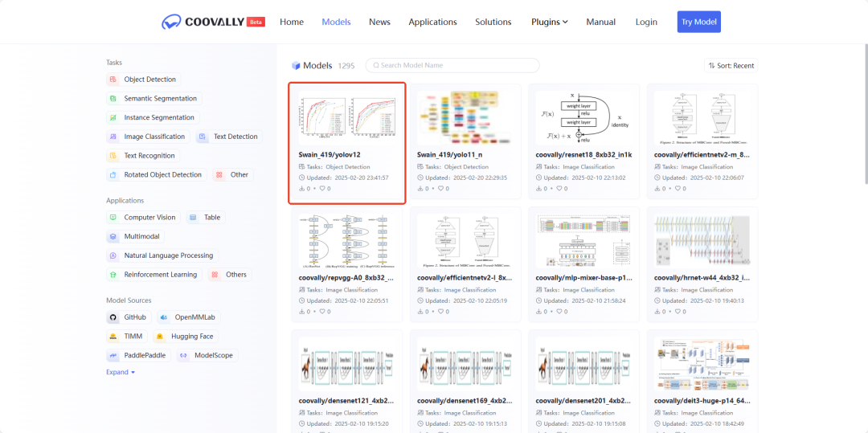The width and height of the screenshot is (868, 433).
Task: Go to the Home page
Action: [292, 22]
